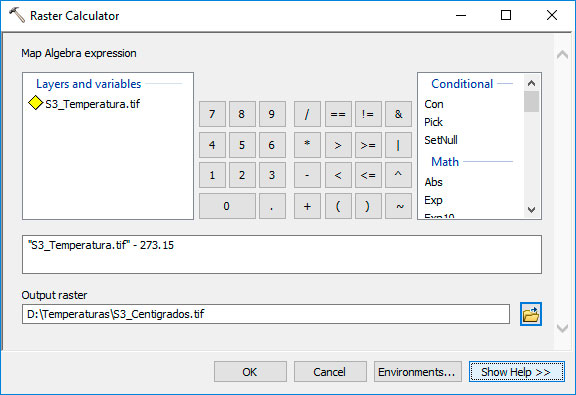Image resolution: width=576 pixels, height=395 pixels.
Task: Choose the Abs math function
Action: [433, 182]
